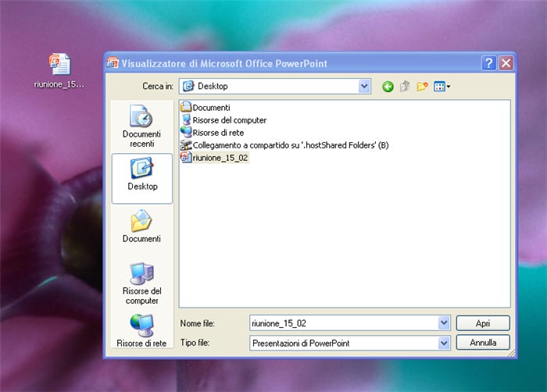The image size is (547, 392).
Task: Select Desktop in the places sidebar
Action: (142, 179)
